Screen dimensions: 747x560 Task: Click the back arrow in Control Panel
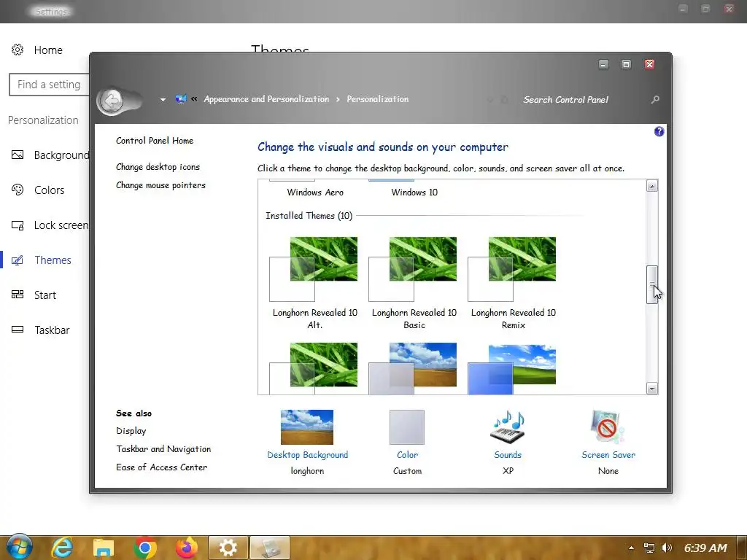point(112,101)
